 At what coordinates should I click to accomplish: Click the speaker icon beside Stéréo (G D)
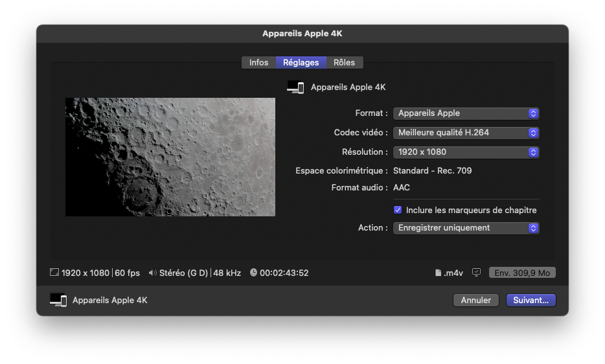(x=153, y=273)
